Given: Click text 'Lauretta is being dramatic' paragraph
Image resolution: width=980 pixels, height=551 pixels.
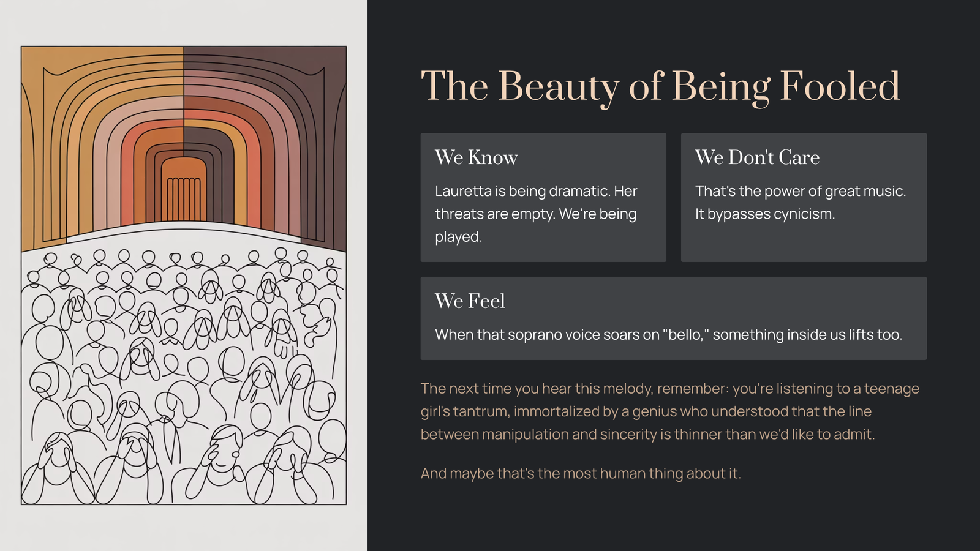Looking at the screenshot, I should tap(536, 191).
